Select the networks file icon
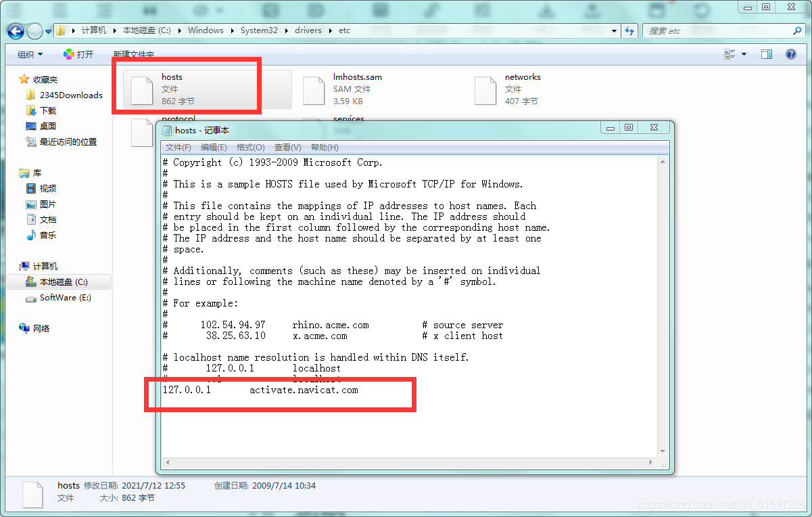 485,90
